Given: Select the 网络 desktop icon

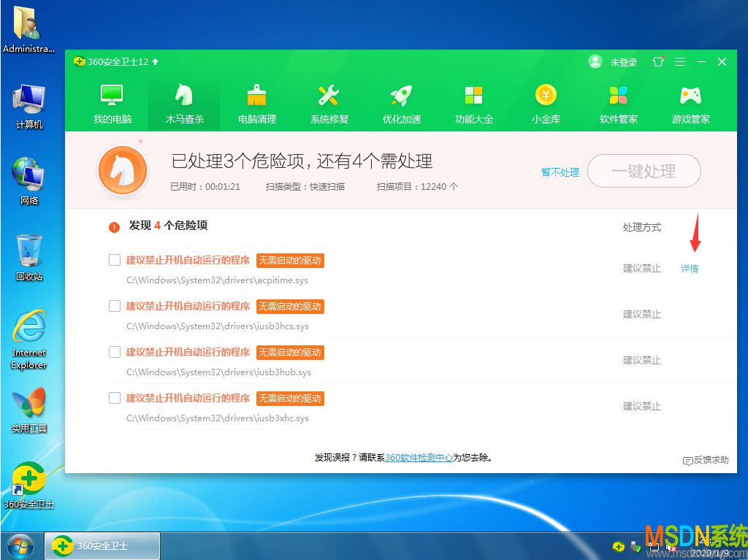Looking at the screenshot, I should coord(29,181).
